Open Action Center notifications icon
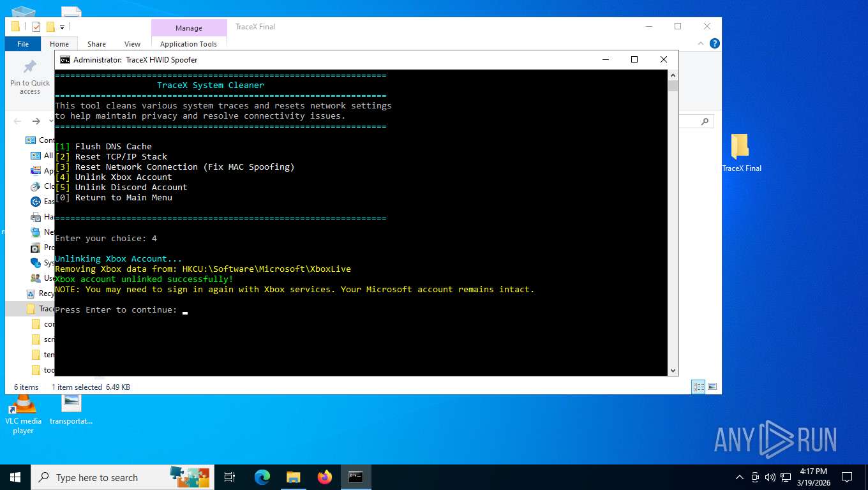Image resolution: width=868 pixels, height=490 pixels. point(847,477)
